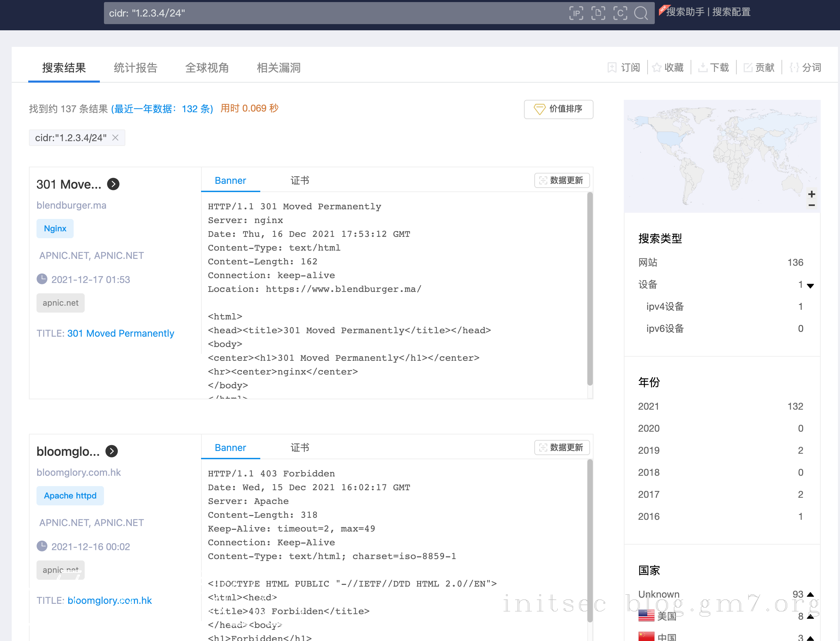Click the IP search icon in search bar
The image size is (840, 641).
pyautogui.click(x=576, y=13)
